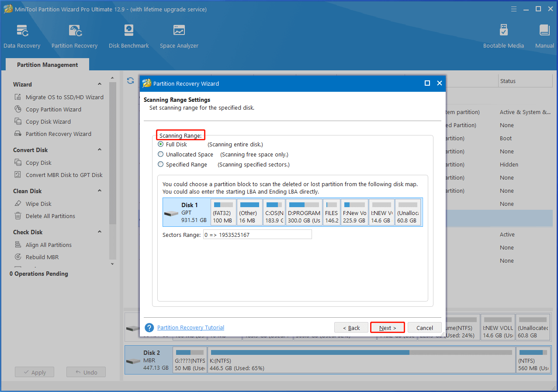Screen dimensions: 558x392
Task: Select the I:NEW Vo 14.6 GB block in the wizard
Action: point(381,212)
